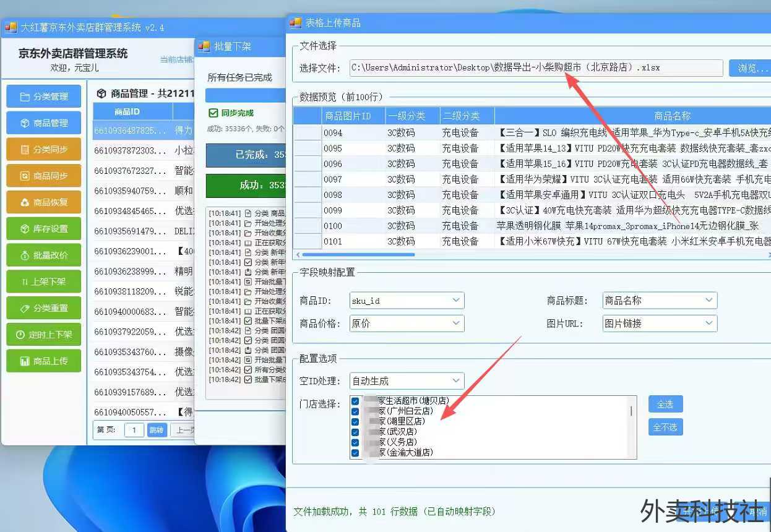Select product row 6610938118209 in main window
The width and height of the screenshot is (771, 532).
point(144,291)
